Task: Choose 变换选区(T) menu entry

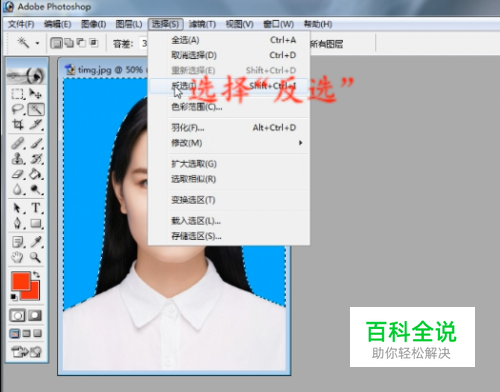Action: pyautogui.click(x=229, y=200)
